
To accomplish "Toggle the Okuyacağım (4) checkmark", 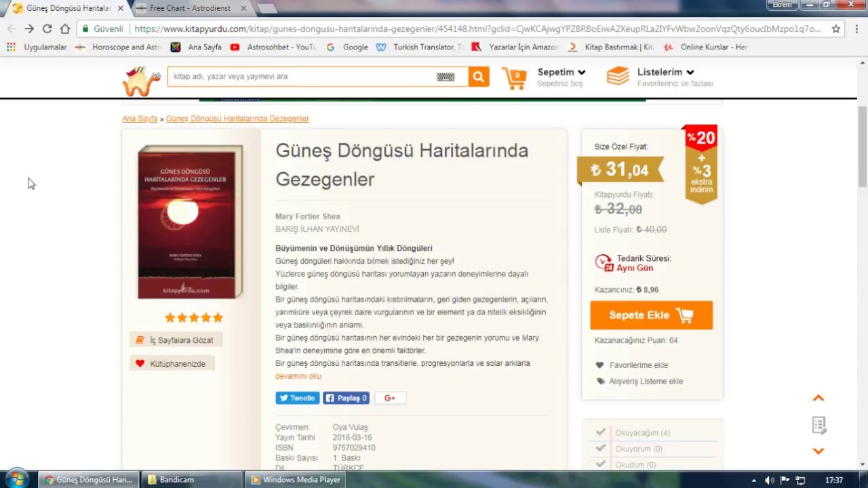I will point(600,432).
